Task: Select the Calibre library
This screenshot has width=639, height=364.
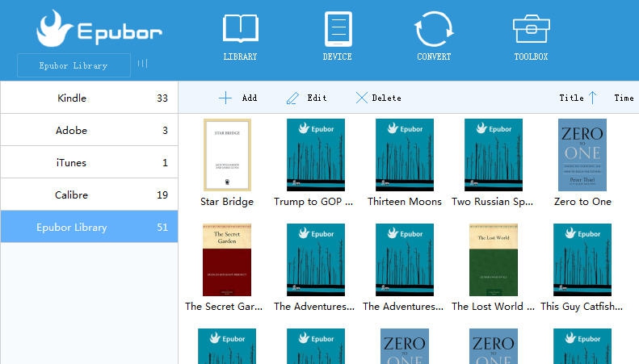Action: pos(89,195)
